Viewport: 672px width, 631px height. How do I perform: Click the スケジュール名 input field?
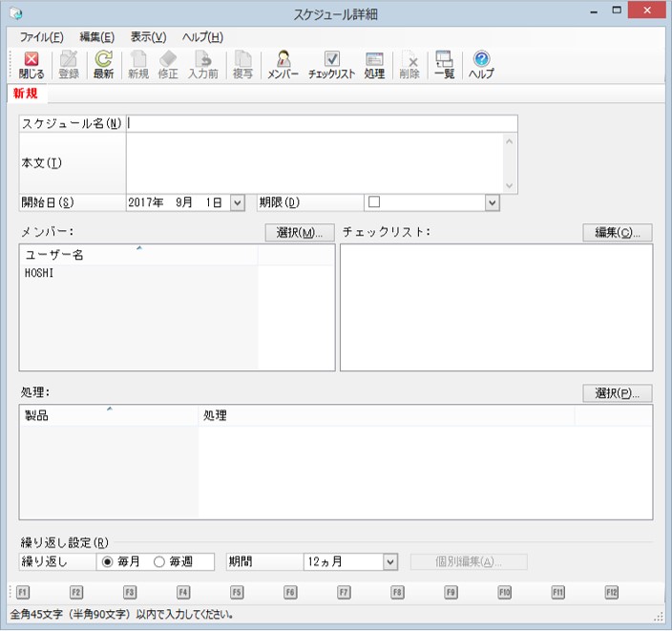pyautogui.click(x=322, y=123)
